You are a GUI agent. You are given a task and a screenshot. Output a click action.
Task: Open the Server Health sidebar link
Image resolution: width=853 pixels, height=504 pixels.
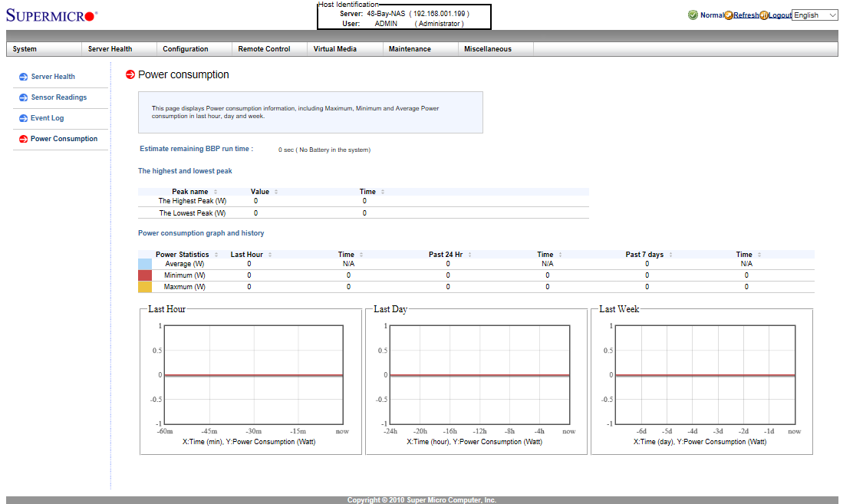click(53, 77)
